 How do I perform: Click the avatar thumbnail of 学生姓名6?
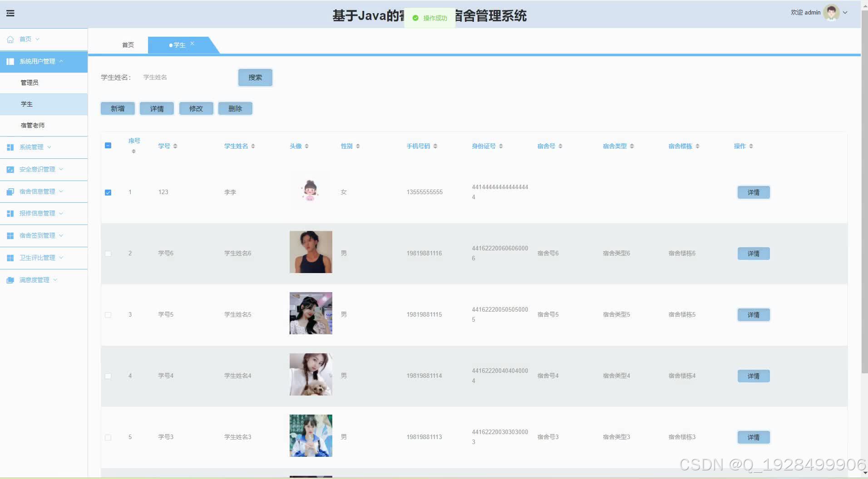(311, 252)
